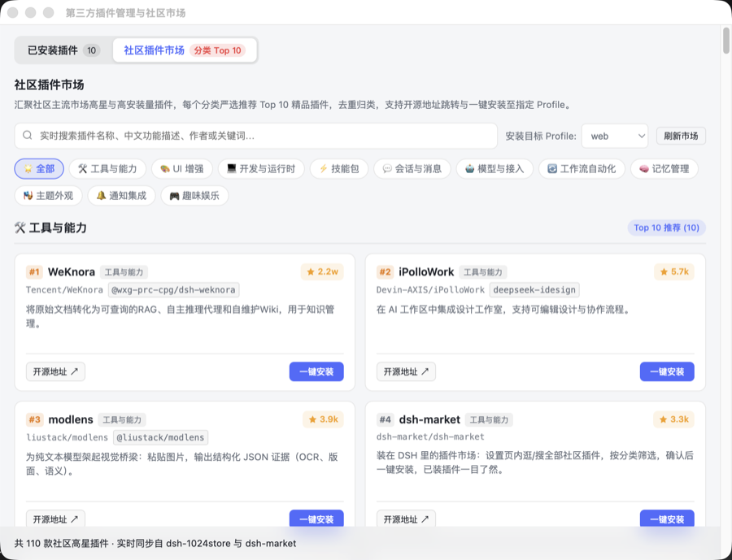Click the star icon on WeKnora rating
Screen dimensions: 732x560
click(x=311, y=271)
